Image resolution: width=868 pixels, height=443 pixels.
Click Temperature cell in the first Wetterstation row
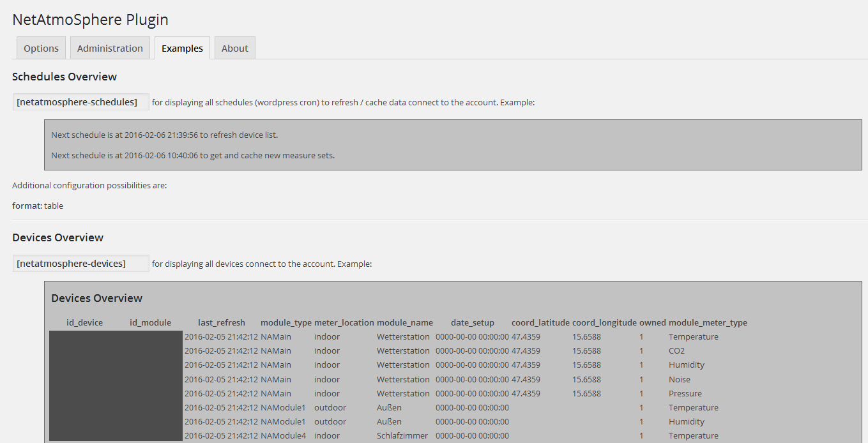pyautogui.click(x=694, y=336)
